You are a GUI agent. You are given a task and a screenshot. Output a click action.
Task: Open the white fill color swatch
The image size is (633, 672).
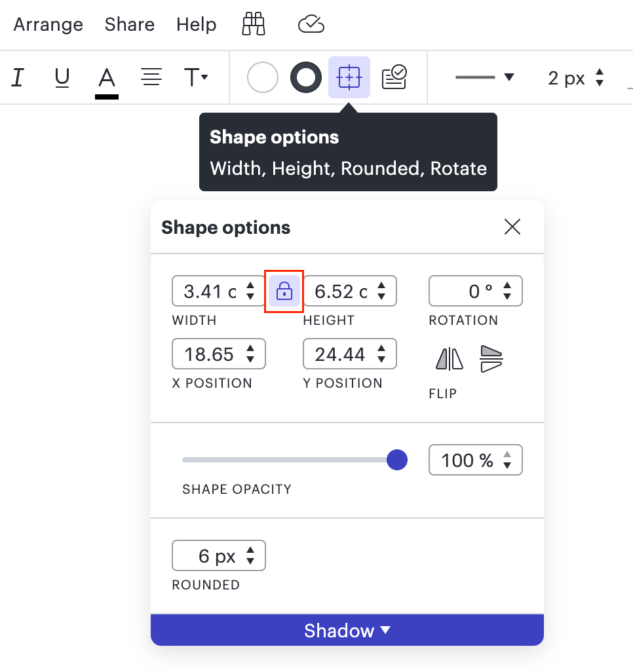click(x=263, y=77)
